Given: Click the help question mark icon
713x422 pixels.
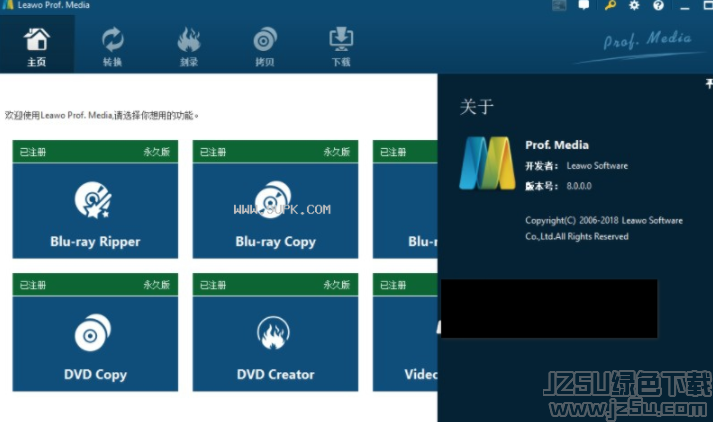Looking at the screenshot, I should coord(658,5).
